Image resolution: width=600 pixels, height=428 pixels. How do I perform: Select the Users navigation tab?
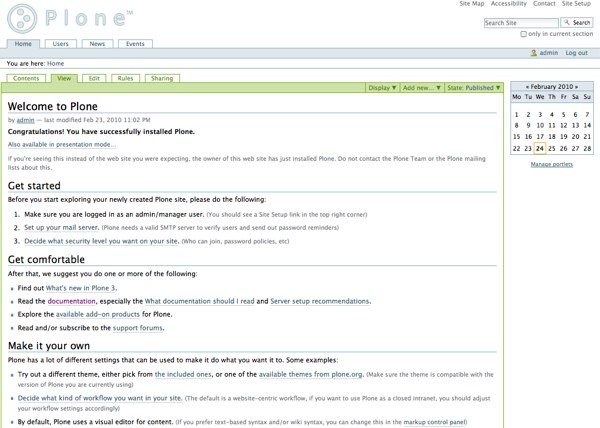pos(61,44)
